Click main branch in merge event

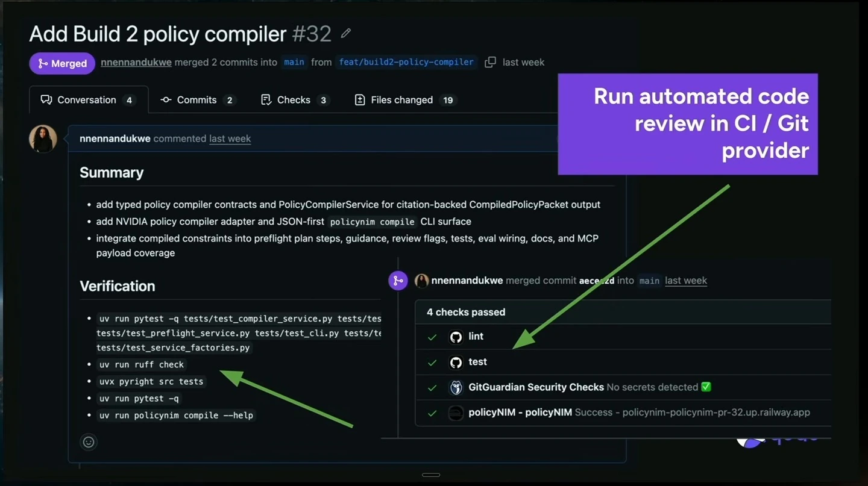click(649, 281)
